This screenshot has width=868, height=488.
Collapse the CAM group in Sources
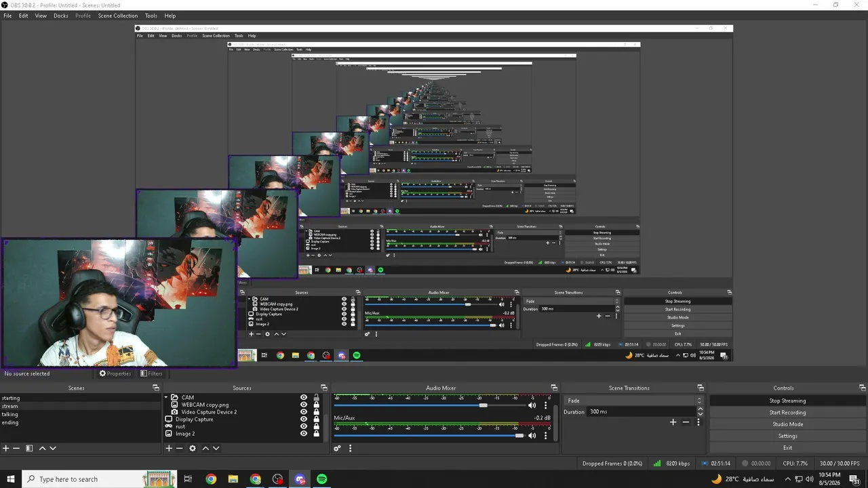click(x=166, y=398)
